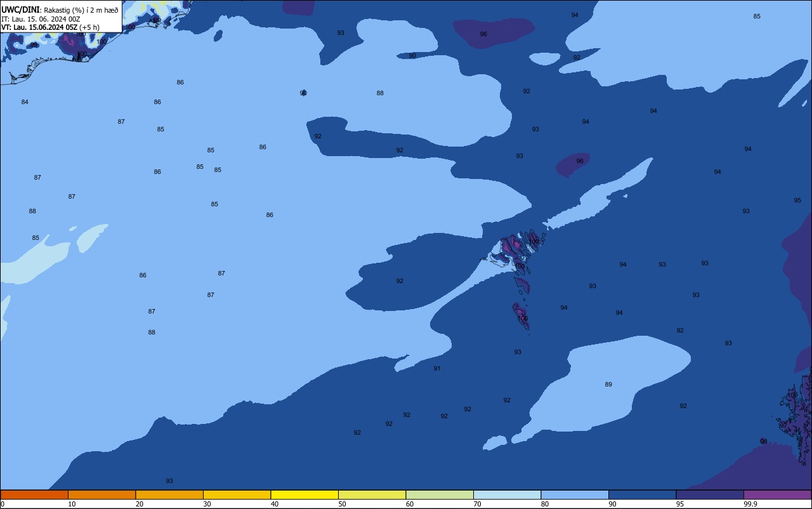812x509 pixels.
Task: Click the legend tick label 60
Action: coord(410,504)
